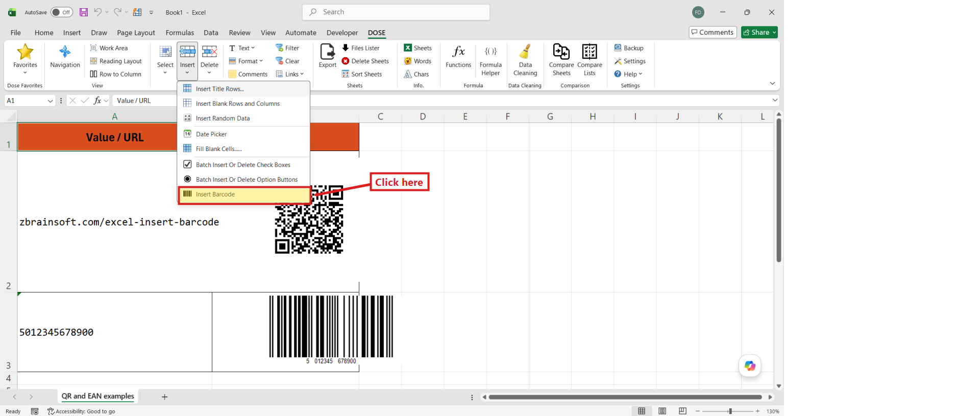Click the Backup tool
The height and width of the screenshot is (416, 980).
click(x=629, y=48)
